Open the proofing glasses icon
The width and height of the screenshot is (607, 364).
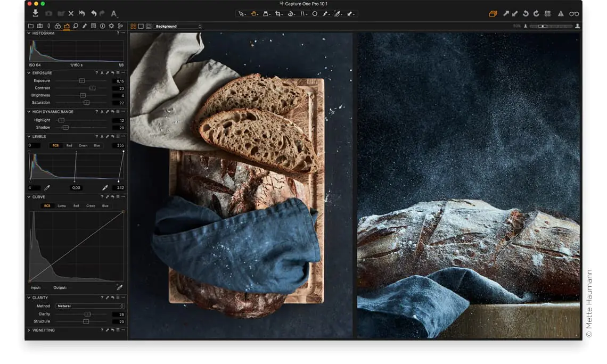tap(573, 14)
